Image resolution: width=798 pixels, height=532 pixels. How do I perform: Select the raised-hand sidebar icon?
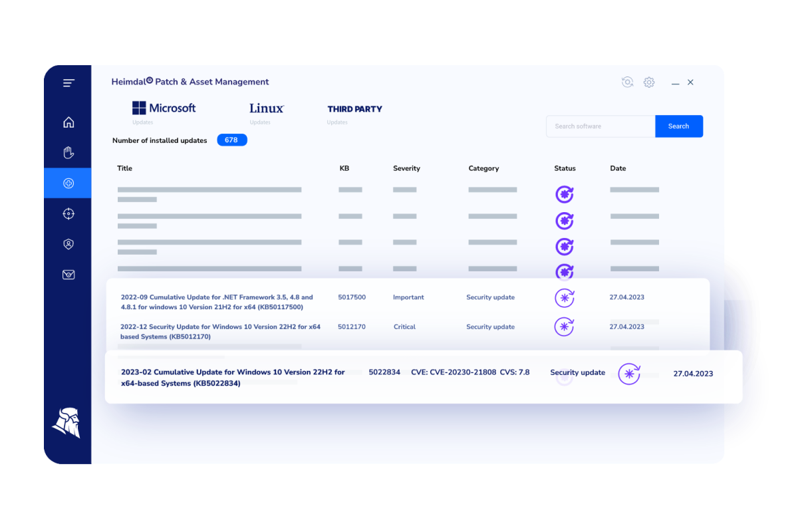click(68, 152)
